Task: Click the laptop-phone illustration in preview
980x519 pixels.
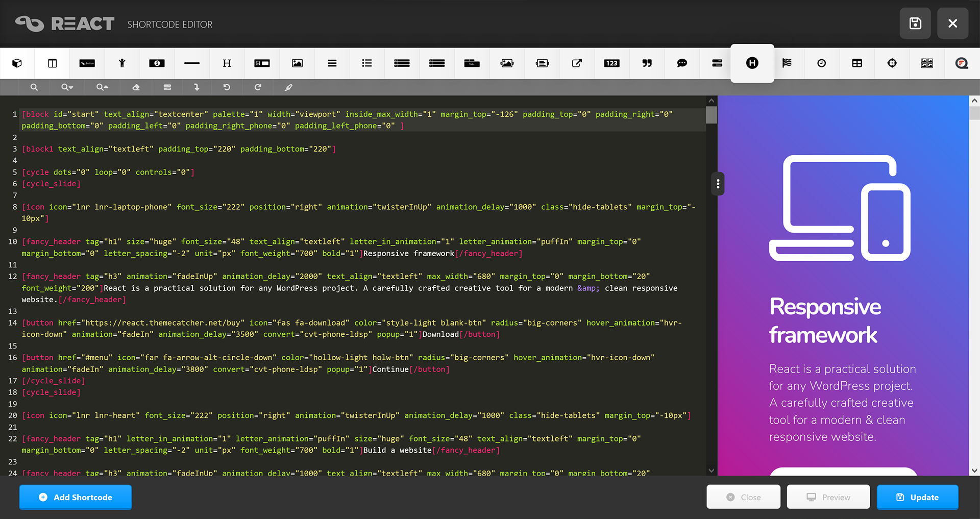Action: (840, 208)
